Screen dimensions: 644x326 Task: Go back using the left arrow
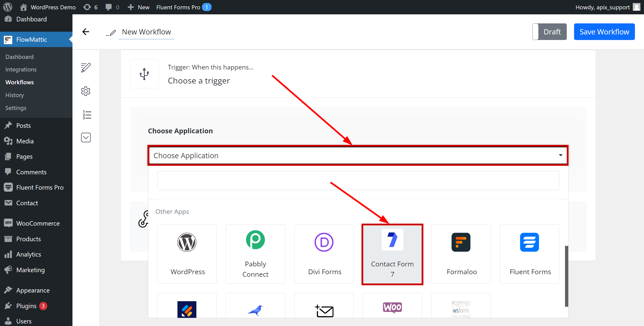coord(86,32)
